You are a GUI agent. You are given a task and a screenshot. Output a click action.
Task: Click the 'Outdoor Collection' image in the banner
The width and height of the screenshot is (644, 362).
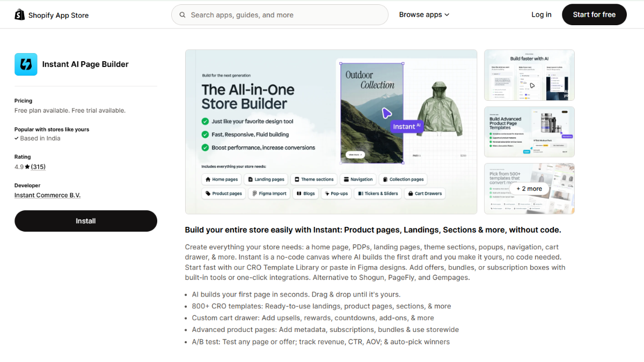pyautogui.click(x=372, y=113)
